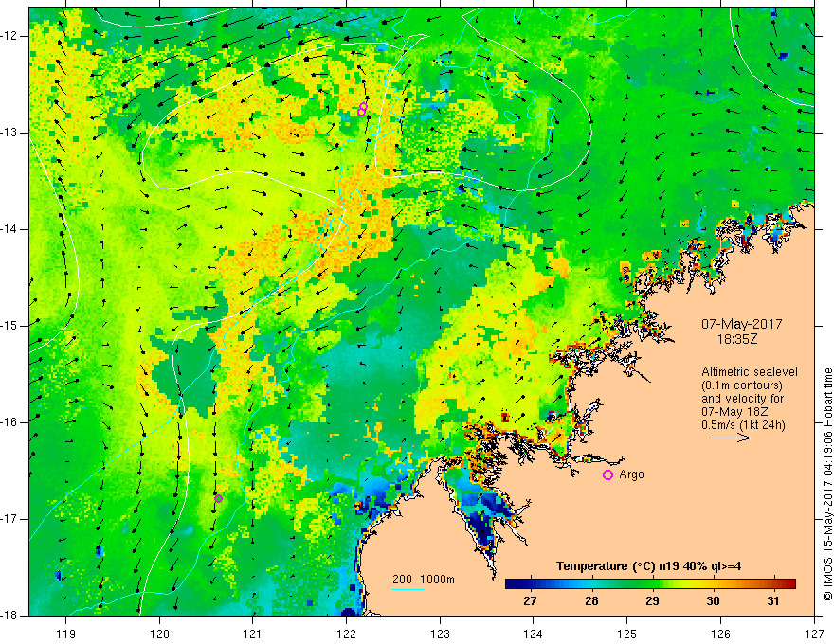834x644 pixels.
Task: Click longitude axis label 119
Action: point(66,634)
